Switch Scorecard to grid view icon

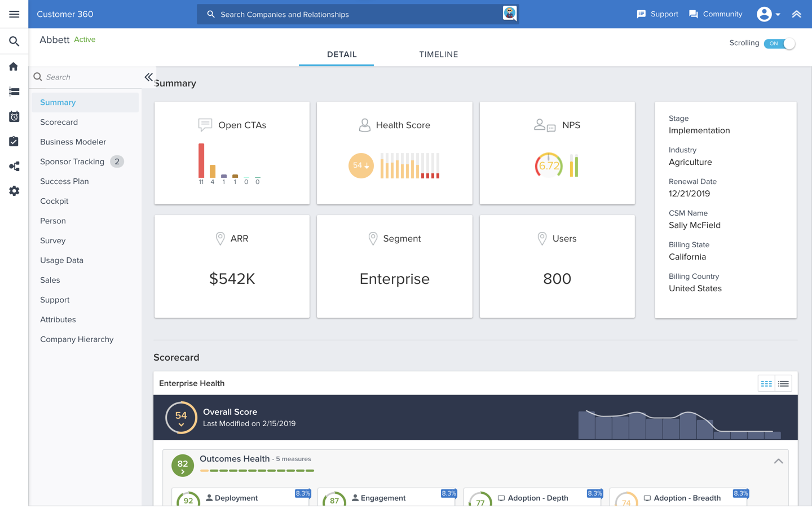click(766, 384)
